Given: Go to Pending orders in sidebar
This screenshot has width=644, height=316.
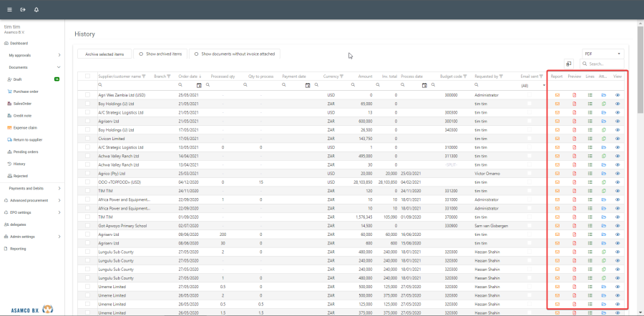Looking at the screenshot, I should click(x=26, y=152).
